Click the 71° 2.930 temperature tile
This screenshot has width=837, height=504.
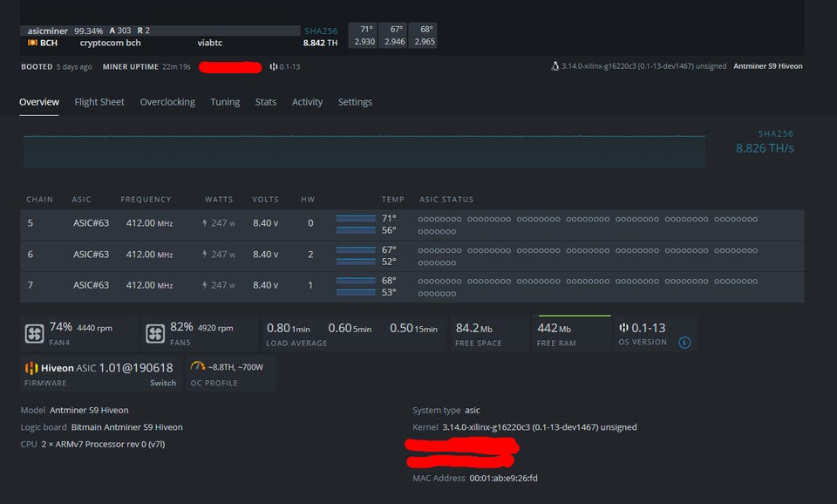363,35
